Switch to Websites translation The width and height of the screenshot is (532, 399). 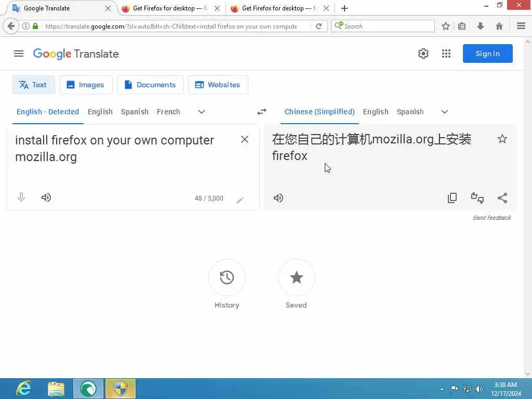coord(218,85)
